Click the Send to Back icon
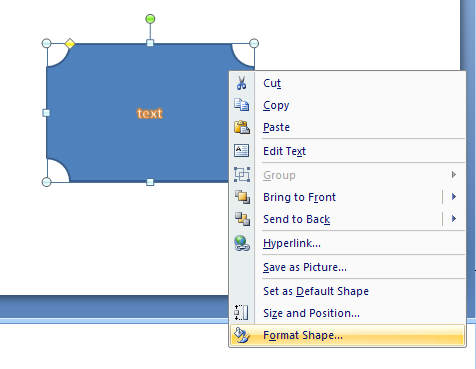This screenshot has width=476, height=369. click(x=242, y=219)
